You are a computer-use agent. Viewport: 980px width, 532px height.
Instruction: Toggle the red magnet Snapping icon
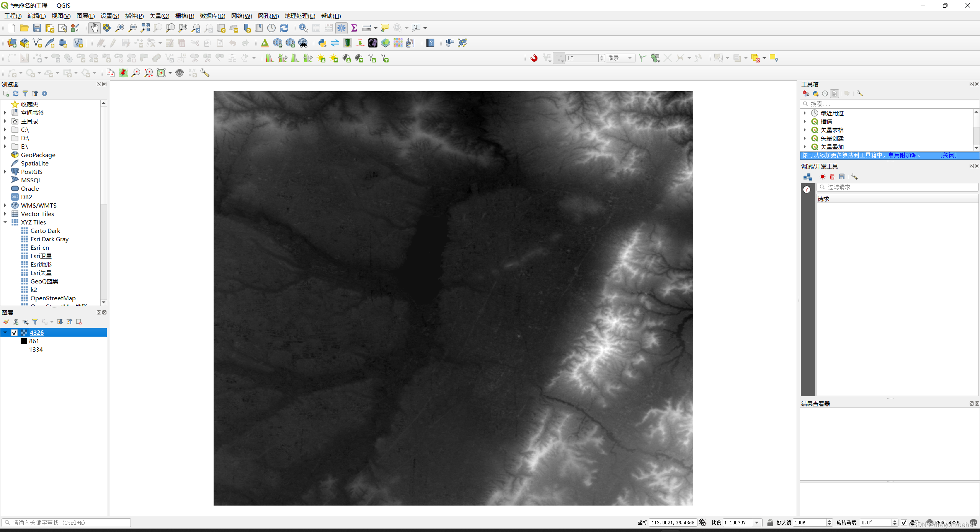534,58
